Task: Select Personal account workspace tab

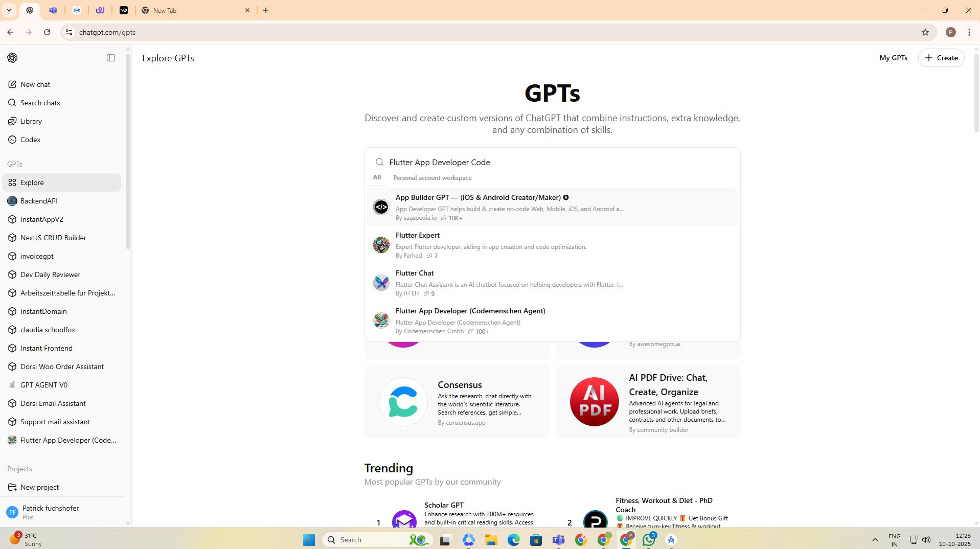Action: [432, 178]
